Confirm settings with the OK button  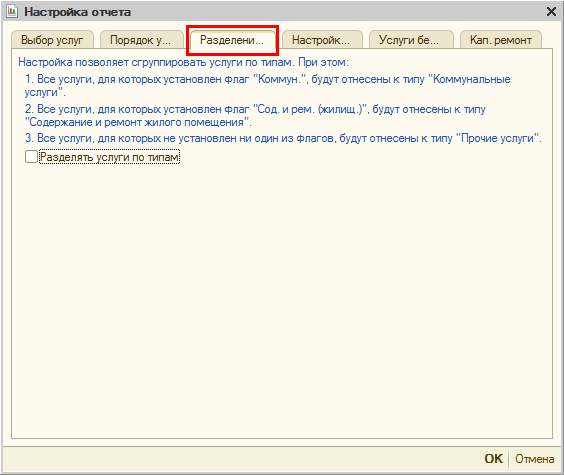494,459
